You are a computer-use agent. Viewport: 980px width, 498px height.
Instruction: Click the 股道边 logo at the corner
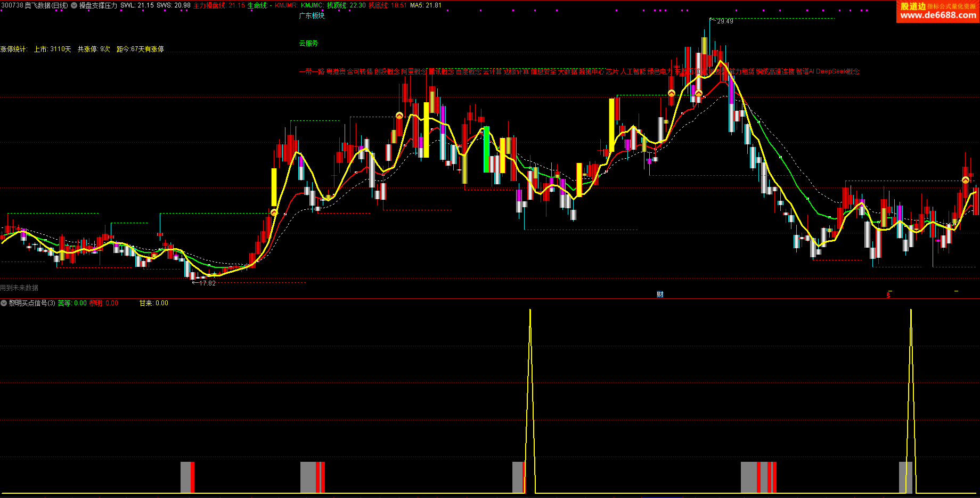pos(913,6)
